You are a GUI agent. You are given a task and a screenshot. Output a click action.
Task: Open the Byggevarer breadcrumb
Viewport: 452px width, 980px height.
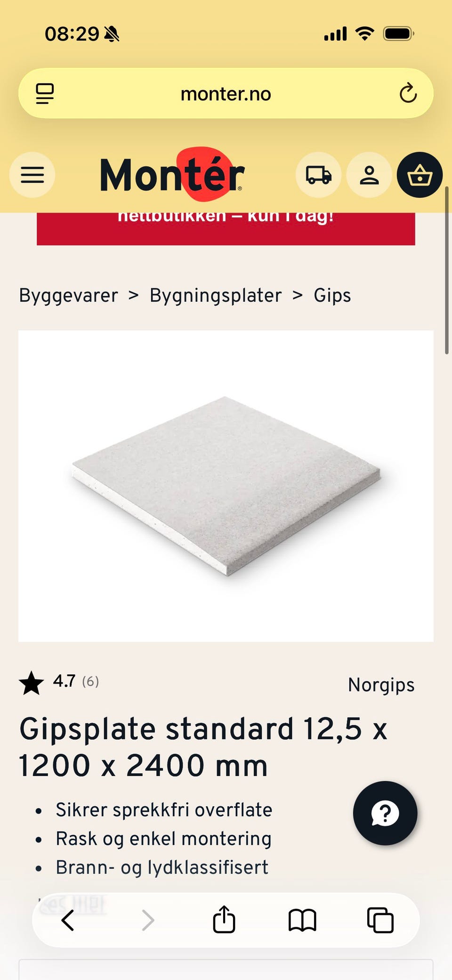(x=69, y=296)
